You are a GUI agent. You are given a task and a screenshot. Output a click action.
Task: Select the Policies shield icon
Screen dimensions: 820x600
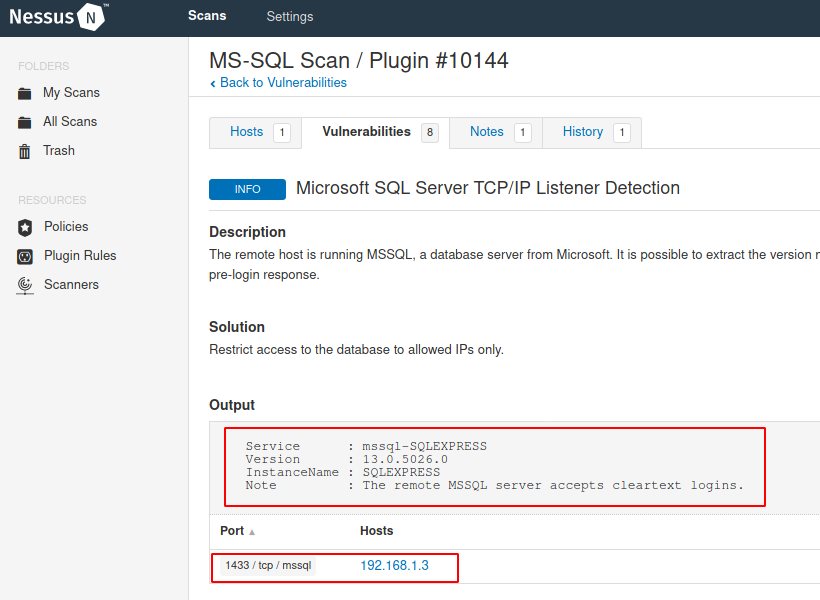pos(25,227)
